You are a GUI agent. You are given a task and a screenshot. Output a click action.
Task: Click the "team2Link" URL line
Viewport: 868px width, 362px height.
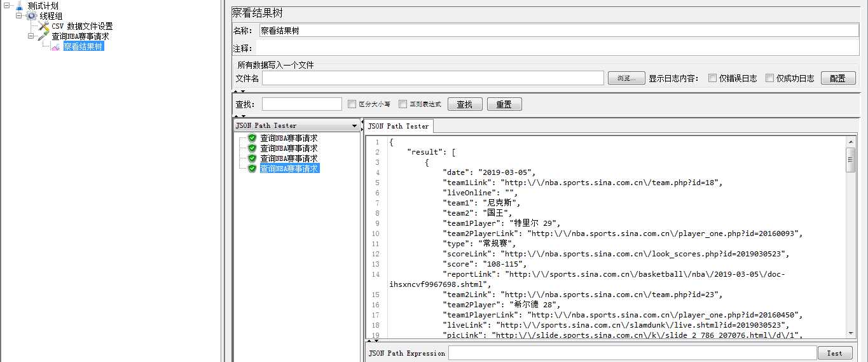coord(582,295)
